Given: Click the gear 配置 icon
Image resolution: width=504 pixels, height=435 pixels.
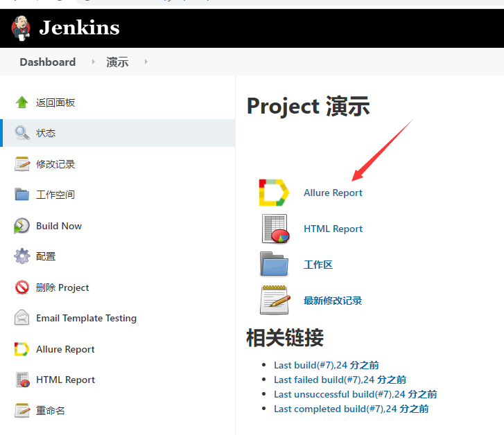Looking at the screenshot, I should (x=22, y=256).
